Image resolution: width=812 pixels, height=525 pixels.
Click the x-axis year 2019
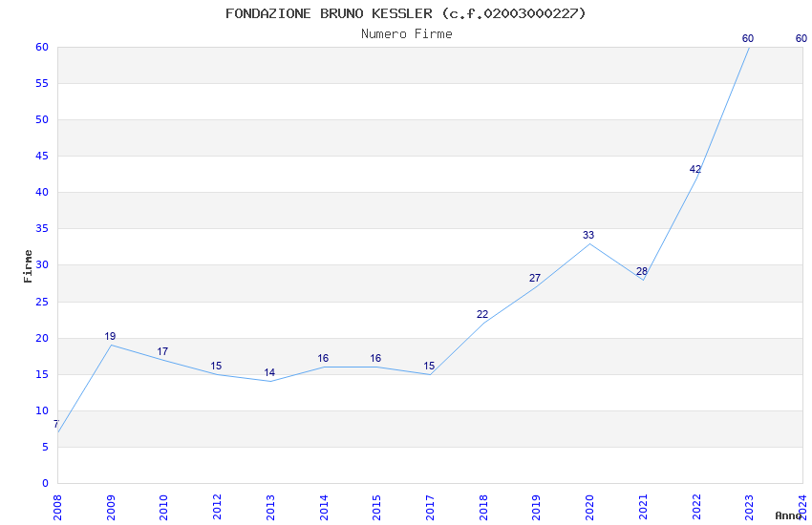pos(537,507)
